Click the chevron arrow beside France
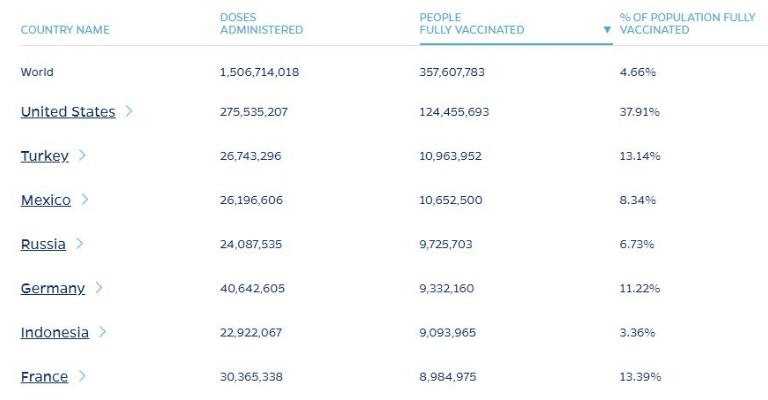Viewport: 768px width, 400px height. (x=82, y=376)
